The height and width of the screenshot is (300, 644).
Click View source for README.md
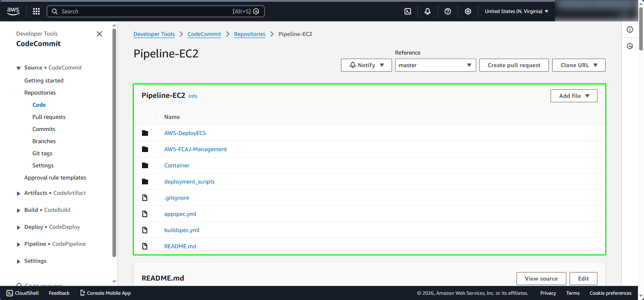541,279
